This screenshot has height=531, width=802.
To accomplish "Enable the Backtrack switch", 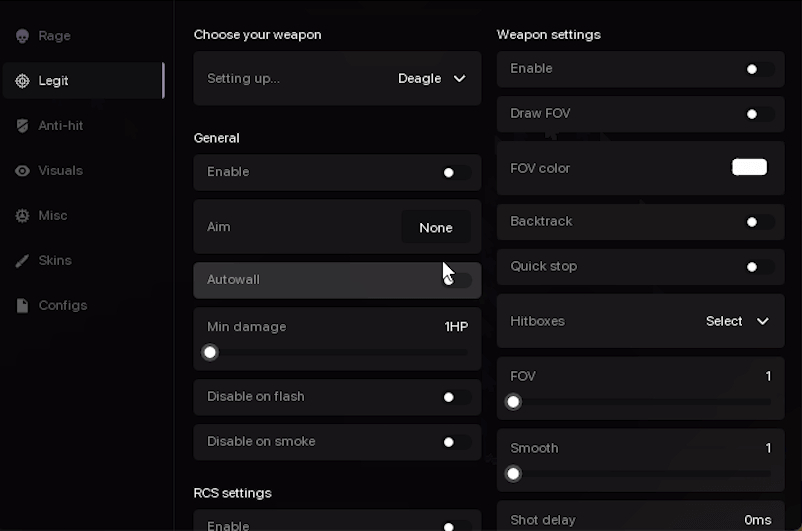I will [x=758, y=222].
